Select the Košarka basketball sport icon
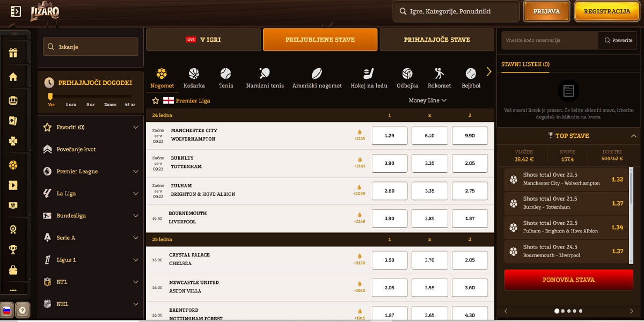The width and height of the screenshot is (644, 322). (x=194, y=78)
